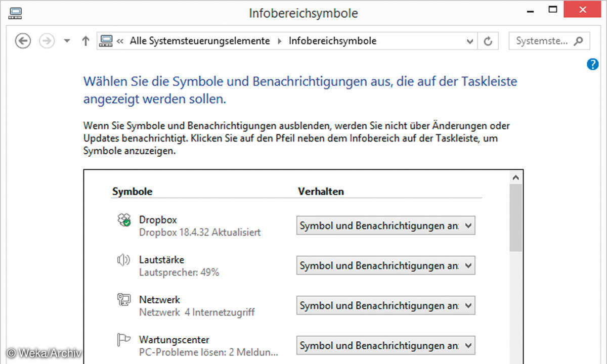Image resolution: width=607 pixels, height=364 pixels.
Task: Select the Dropbox entry name
Action: [x=158, y=220]
